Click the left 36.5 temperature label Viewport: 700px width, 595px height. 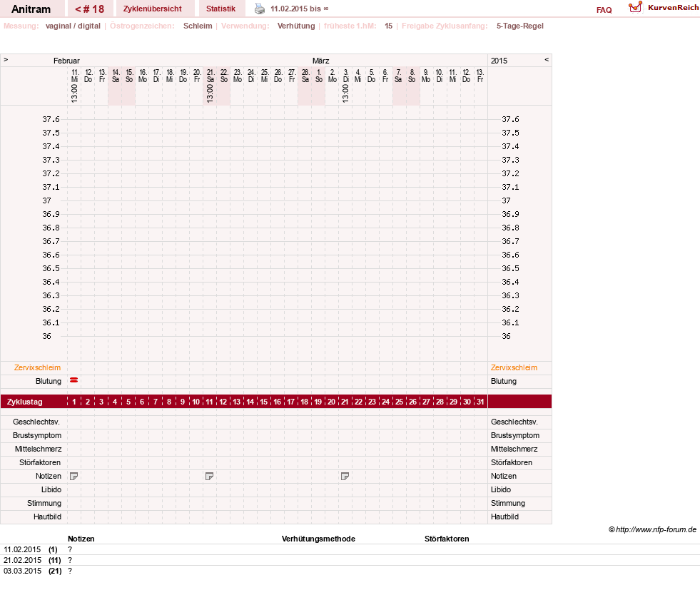click(x=51, y=268)
